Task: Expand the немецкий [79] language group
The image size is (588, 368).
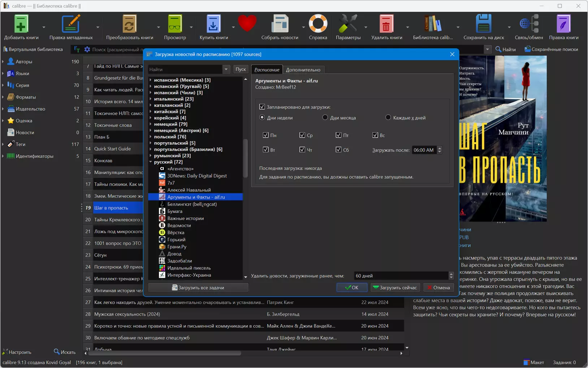Action: 151,124
